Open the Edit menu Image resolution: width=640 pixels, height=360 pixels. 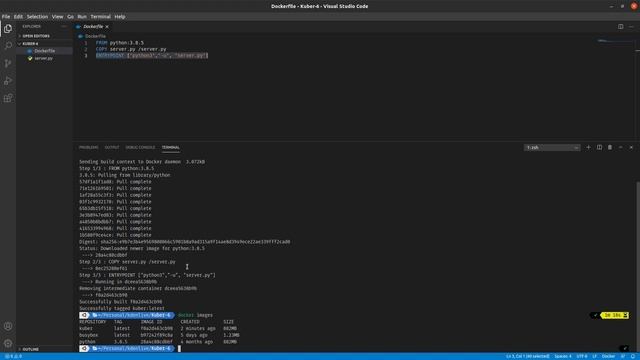coord(18,17)
